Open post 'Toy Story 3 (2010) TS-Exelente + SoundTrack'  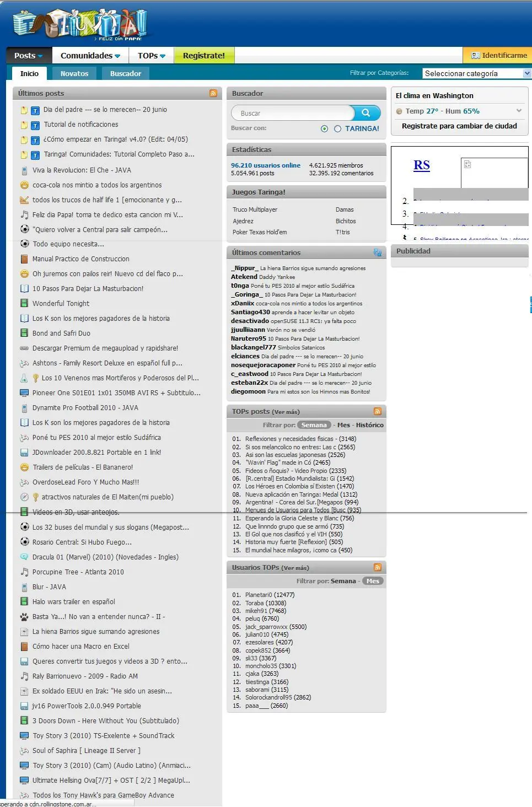click(104, 736)
